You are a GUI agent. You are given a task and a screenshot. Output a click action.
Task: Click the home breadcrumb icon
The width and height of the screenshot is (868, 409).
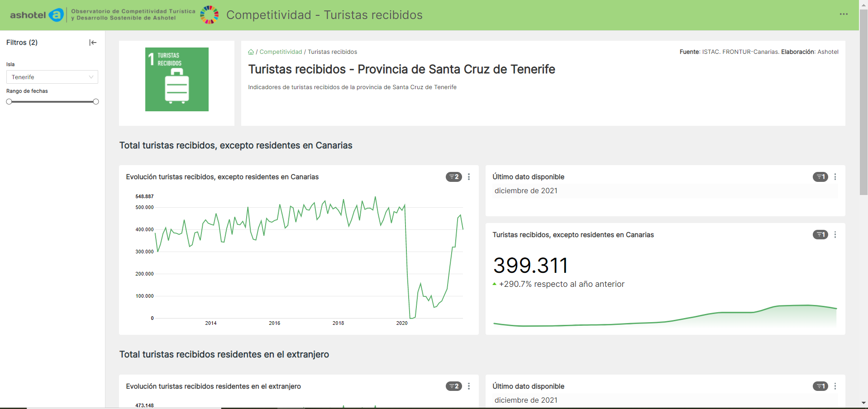coord(251,52)
